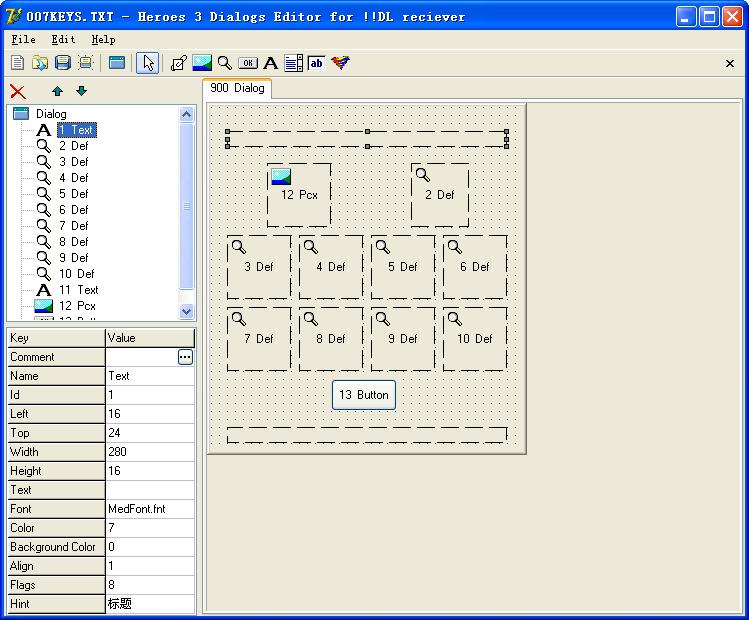749x620 pixels.
Task: Select '3 Def' tree item
Action: 74,162
